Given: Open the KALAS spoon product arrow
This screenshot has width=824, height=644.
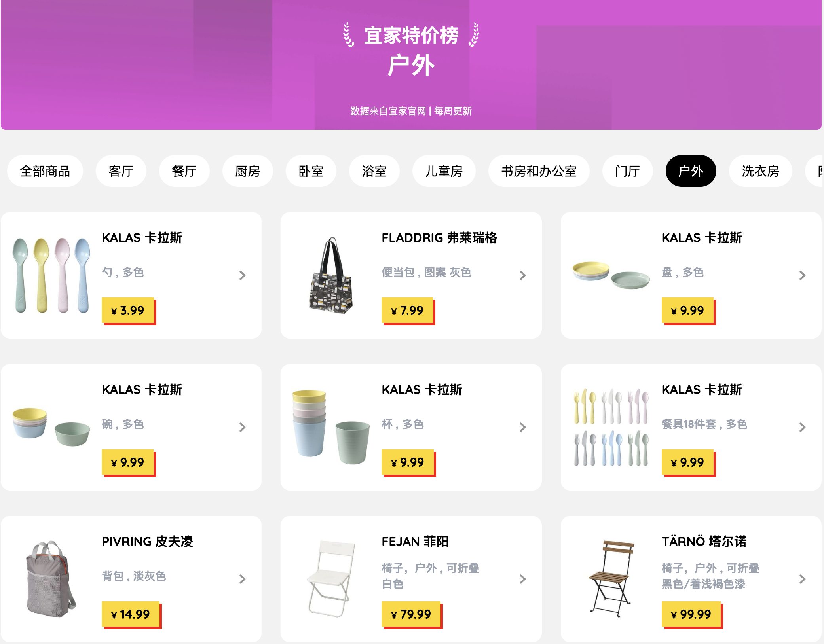Looking at the screenshot, I should click(243, 275).
